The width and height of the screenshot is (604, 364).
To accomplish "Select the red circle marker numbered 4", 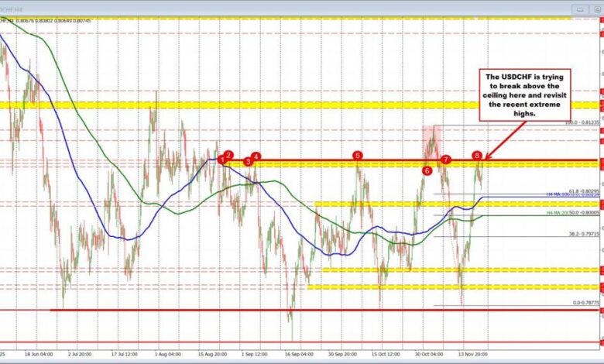I will [x=256, y=156].
